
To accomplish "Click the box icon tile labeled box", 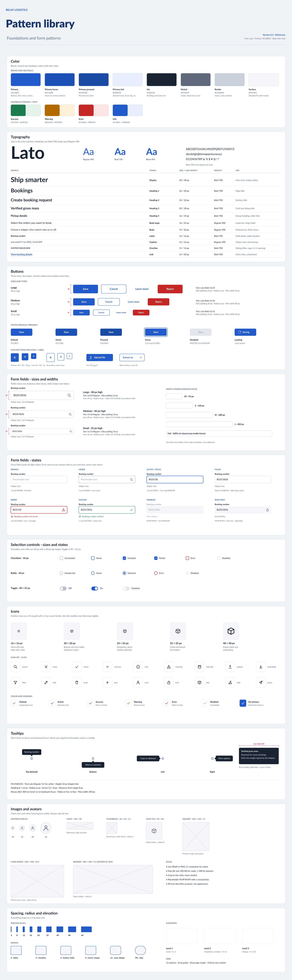I will coord(199,683).
